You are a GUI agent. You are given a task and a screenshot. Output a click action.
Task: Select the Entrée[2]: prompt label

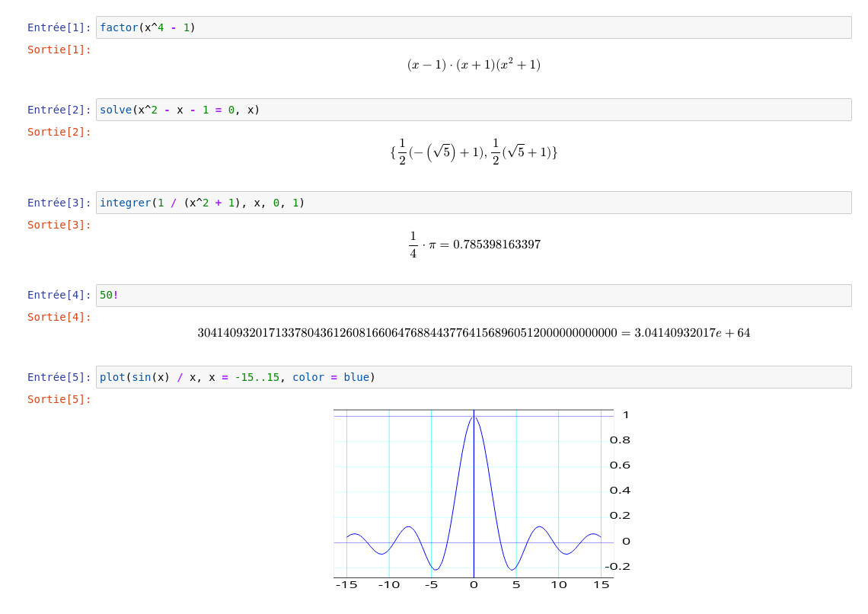click(x=59, y=110)
